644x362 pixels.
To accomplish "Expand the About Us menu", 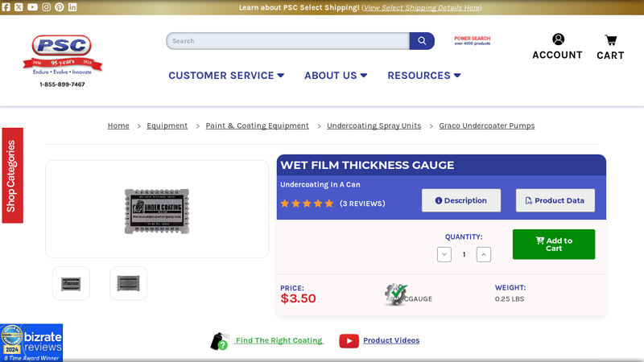I will (336, 76).
